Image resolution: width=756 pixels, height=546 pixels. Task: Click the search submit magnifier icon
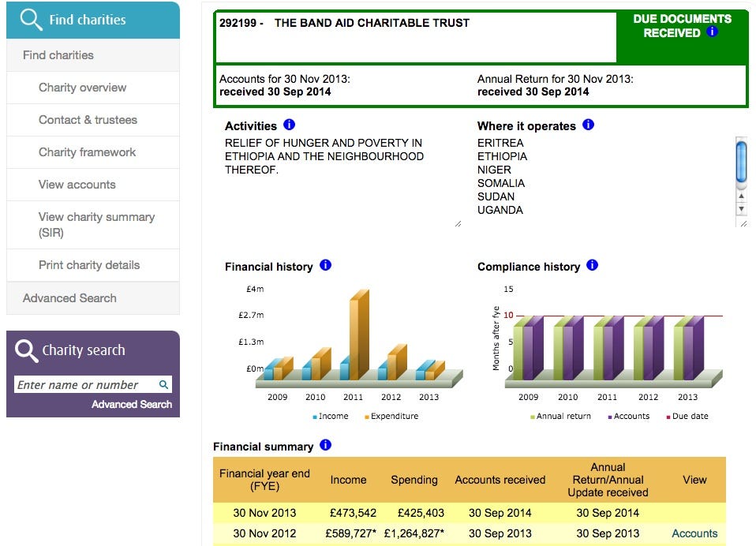(x=164, y=384)
